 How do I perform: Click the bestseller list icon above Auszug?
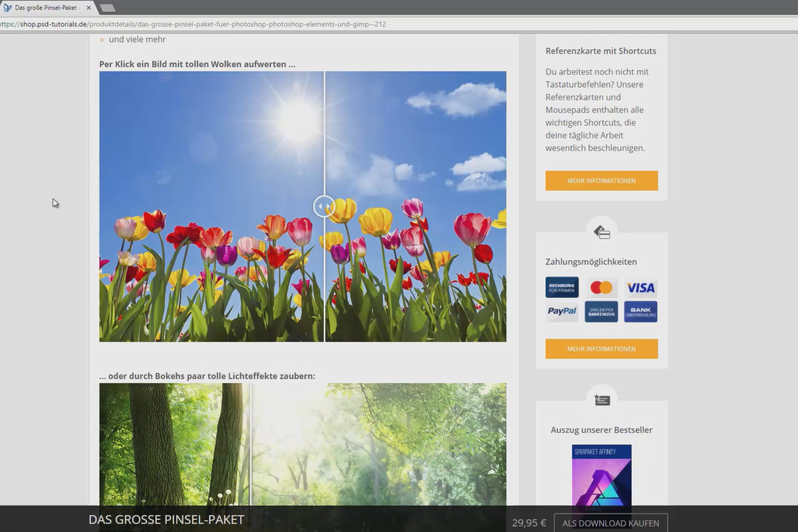point(602,400)
